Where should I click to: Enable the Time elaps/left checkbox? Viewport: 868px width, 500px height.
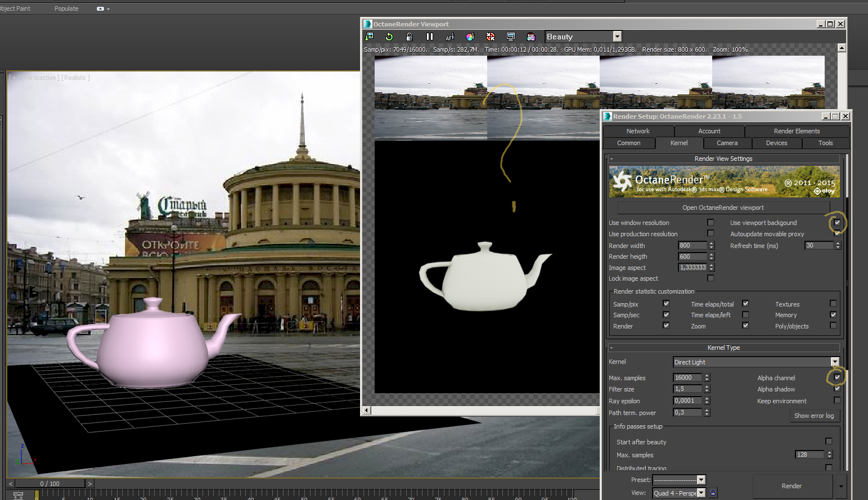pyautogui.click(x=745, y=315)
